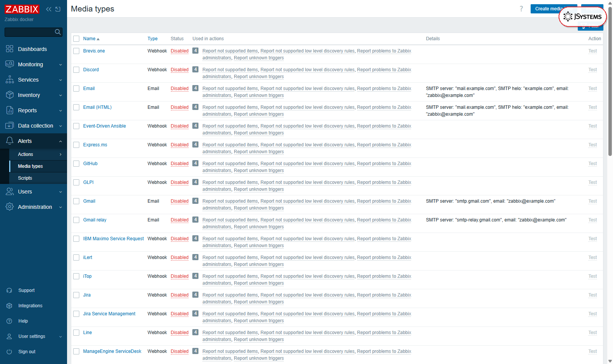This screenshot has height=364, width=613.
Task: Expand the Administration menu chevron
Action: click(61, 207)
